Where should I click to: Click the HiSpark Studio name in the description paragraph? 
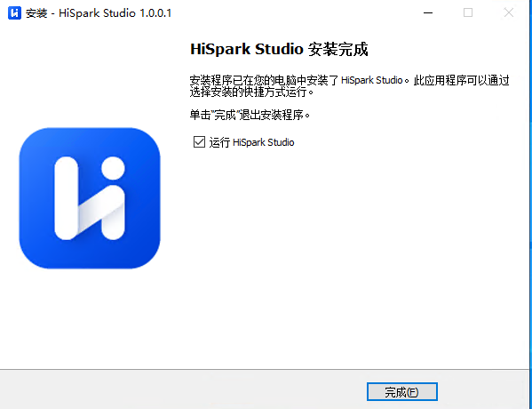pyautogui.click(x=371, y=80)
